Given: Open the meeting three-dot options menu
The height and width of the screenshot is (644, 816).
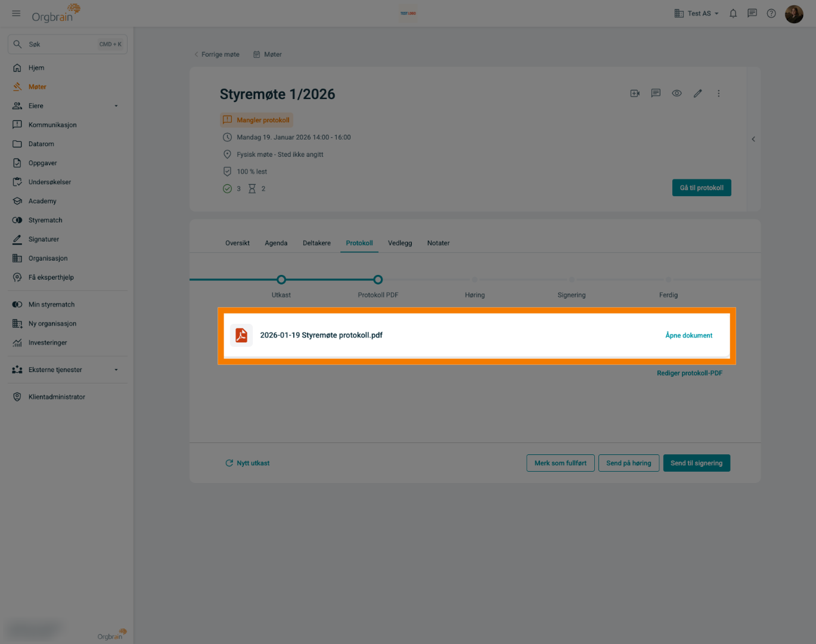Looking at the screenshot, I should (718, 94).
